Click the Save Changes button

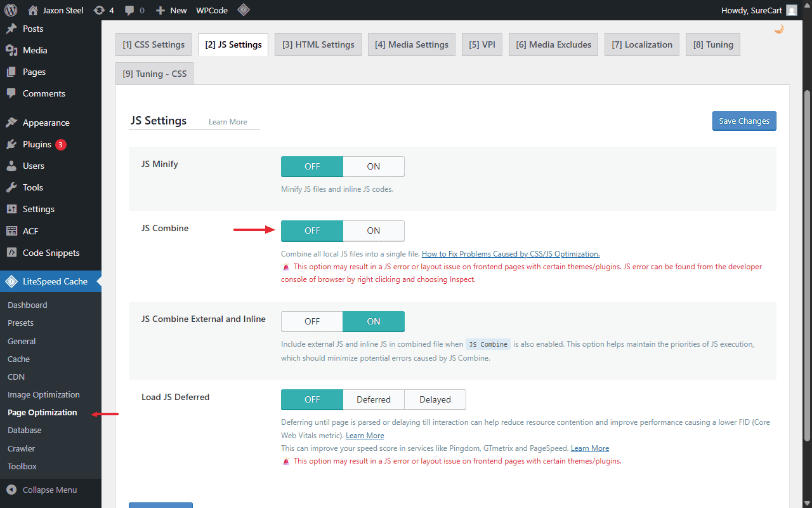point(744,121)
